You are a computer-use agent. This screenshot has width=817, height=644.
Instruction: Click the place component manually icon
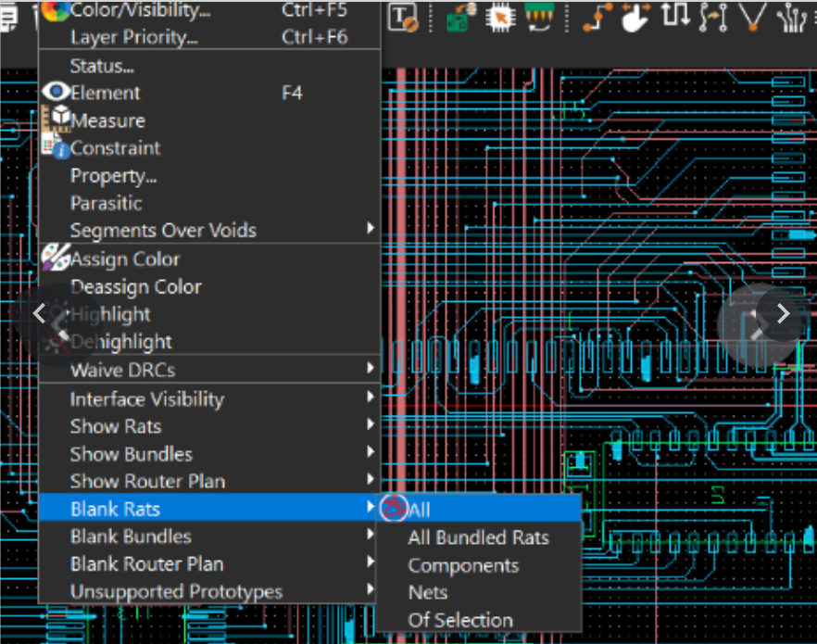pos(456,17)
